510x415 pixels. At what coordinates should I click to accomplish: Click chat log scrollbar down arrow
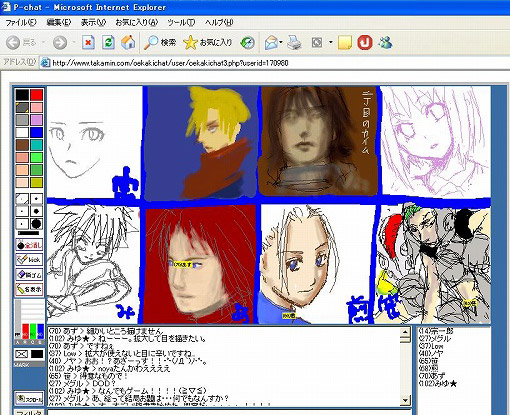(x=405, y=401)
